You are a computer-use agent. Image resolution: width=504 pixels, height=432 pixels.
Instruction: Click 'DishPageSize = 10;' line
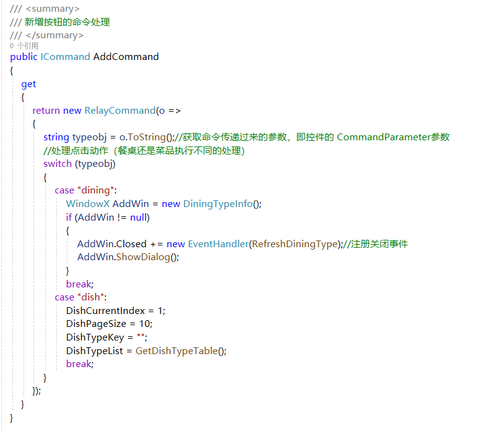coord(109,324)
